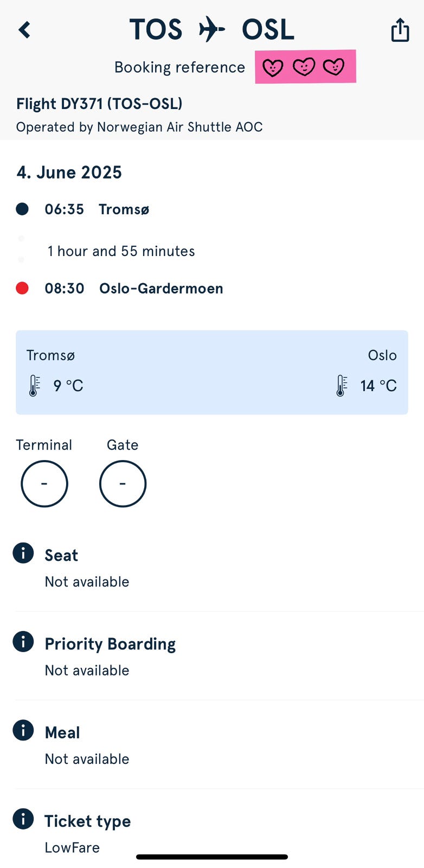Tap the airplane icon in the header
This screenshot has height=868, width=424.
point(211,29)
